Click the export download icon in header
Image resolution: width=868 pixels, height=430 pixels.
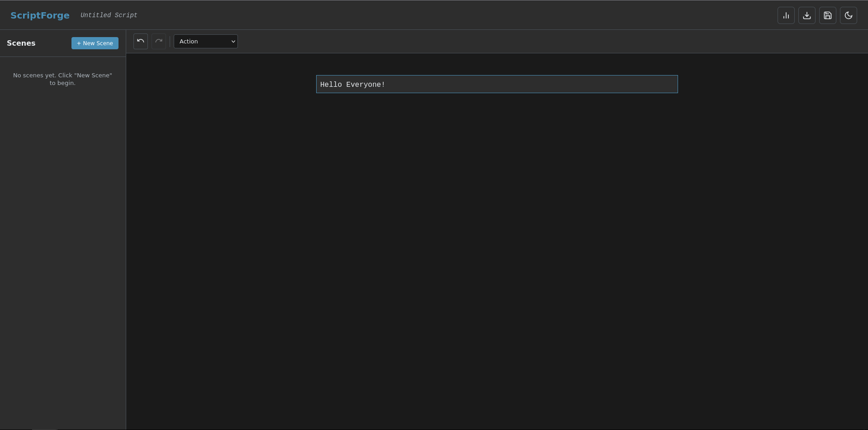806,15
